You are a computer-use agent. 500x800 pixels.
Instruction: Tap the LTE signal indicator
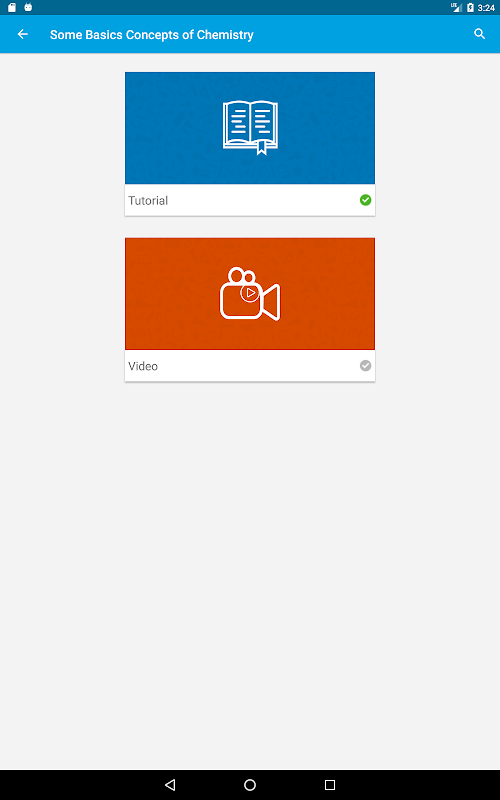tap(456, 7)
